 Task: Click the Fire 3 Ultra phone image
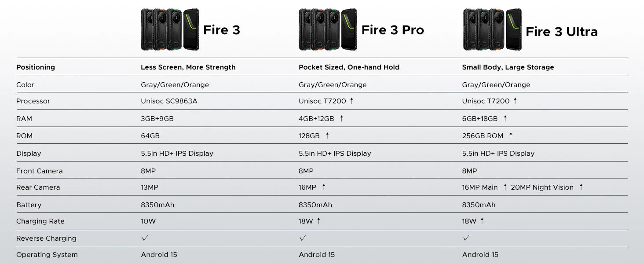click(492, 29)
